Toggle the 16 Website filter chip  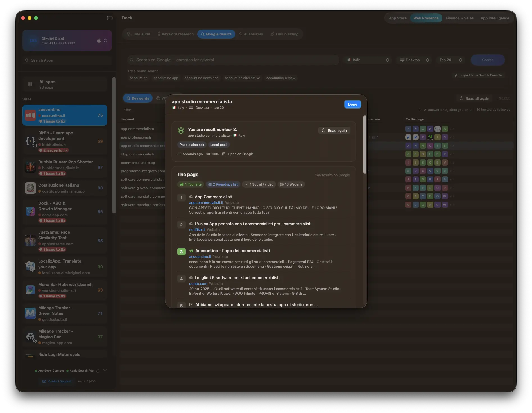291,184
